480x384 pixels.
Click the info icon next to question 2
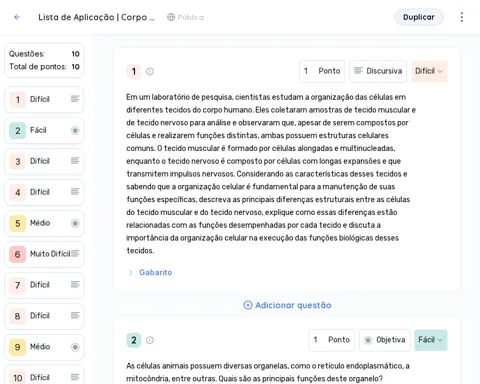pos(150,340)
